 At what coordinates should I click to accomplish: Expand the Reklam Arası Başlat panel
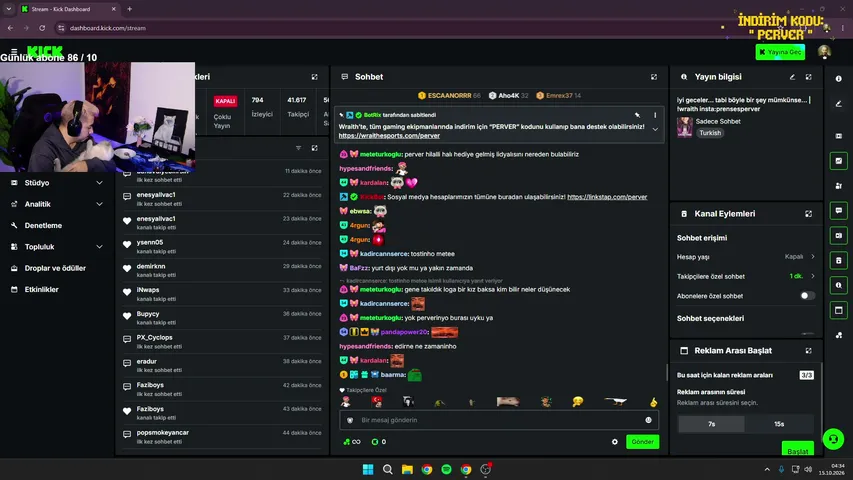[x=808, y=350]
